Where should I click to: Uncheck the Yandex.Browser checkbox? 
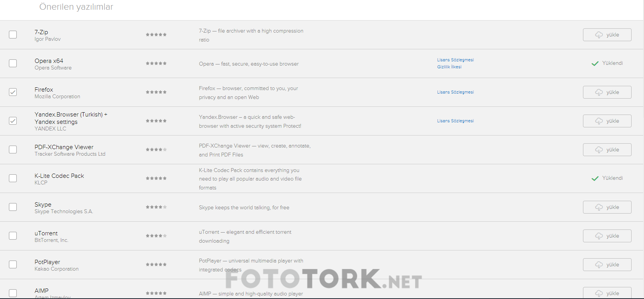(13, 121)
